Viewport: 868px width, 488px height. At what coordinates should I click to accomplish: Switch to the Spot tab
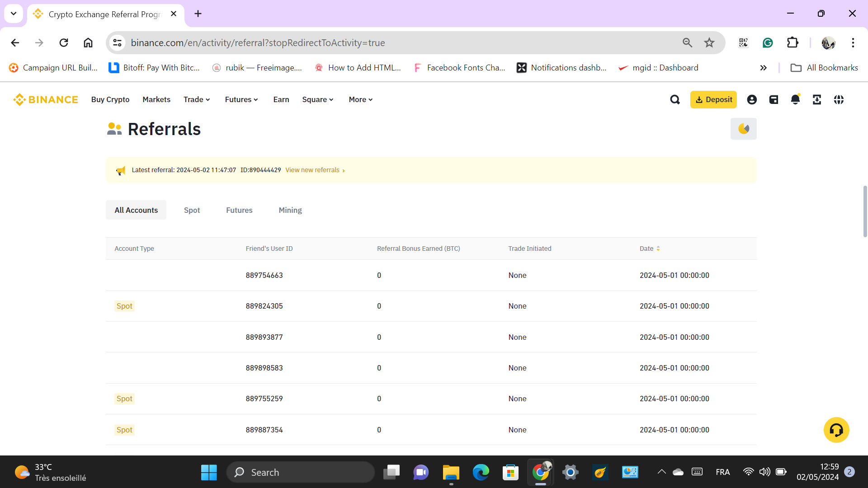pyautogui.click(x=192, y=210)
